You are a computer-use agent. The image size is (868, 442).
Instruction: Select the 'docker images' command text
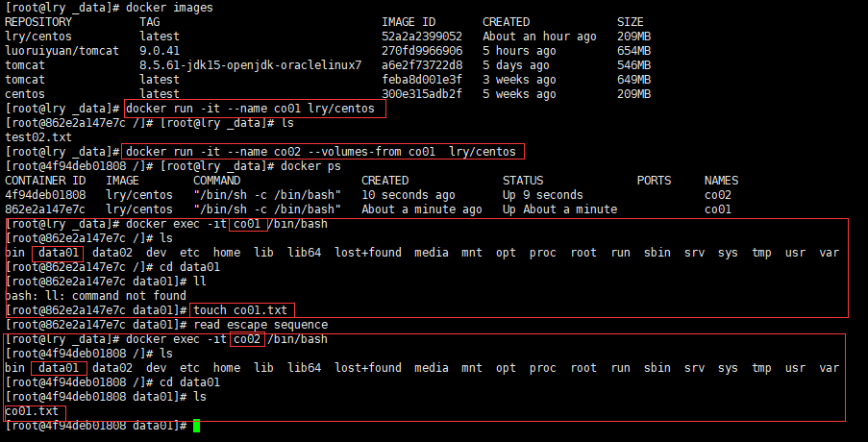point(169,8)
